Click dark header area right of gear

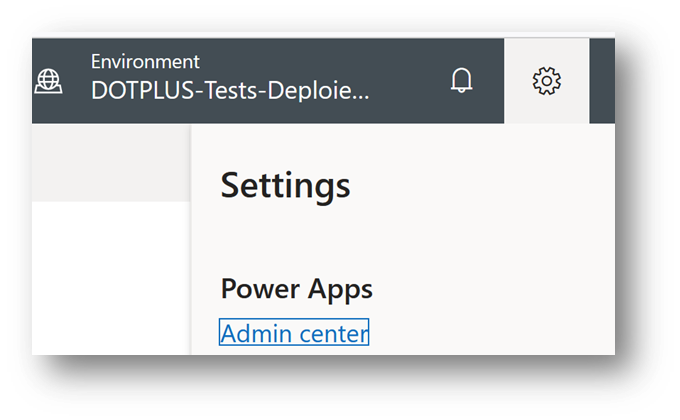[601, 81]
